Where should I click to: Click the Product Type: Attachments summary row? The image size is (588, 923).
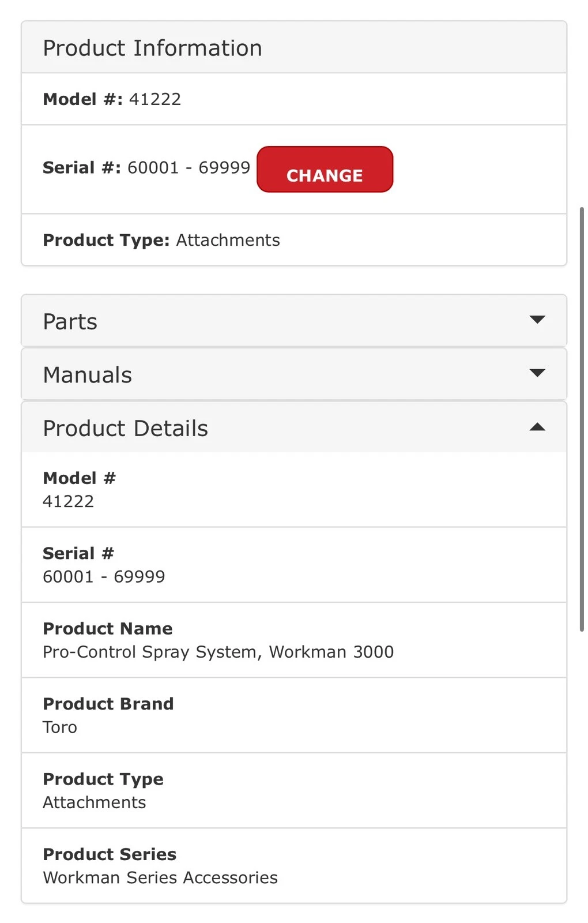click(161, 240)
